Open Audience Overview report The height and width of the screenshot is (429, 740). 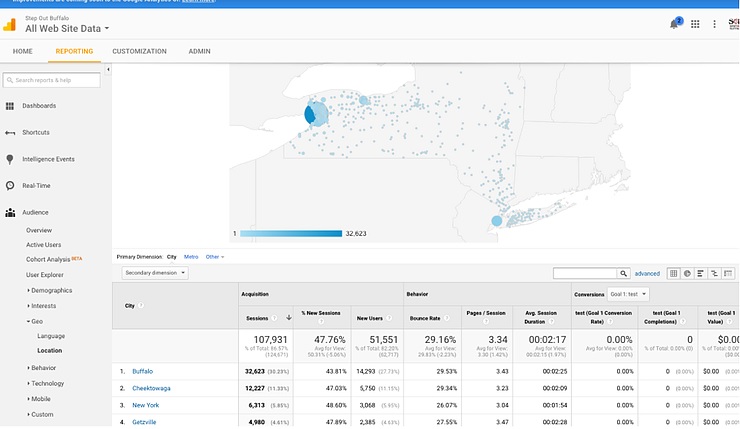(39, 230)
